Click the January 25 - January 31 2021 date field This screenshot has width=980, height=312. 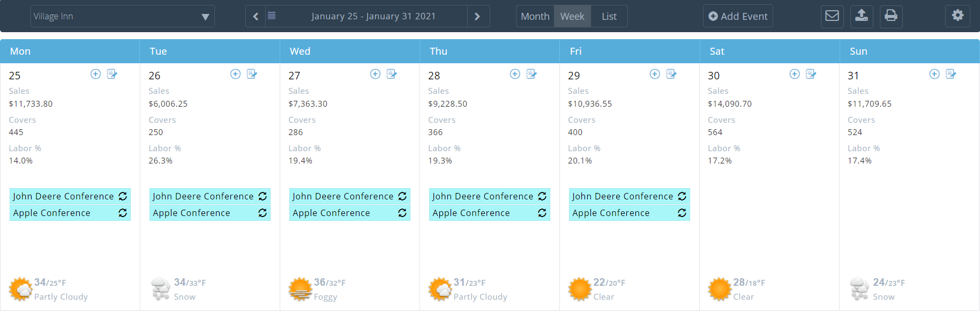coord(373,16)
